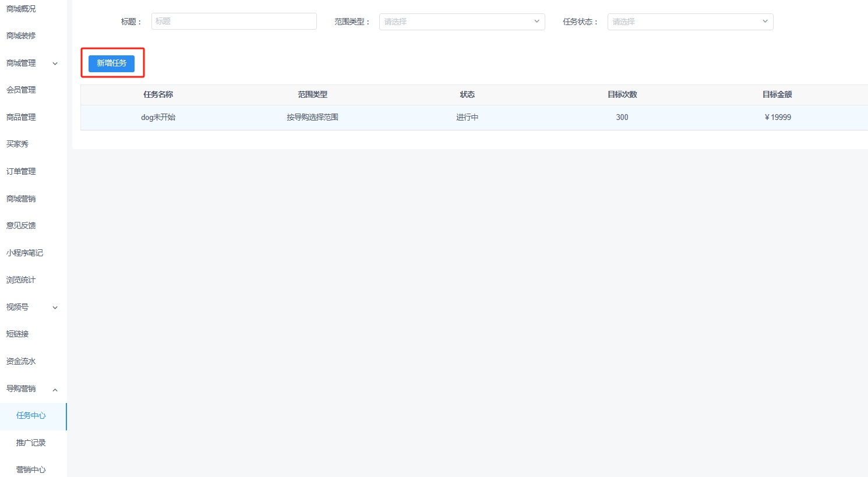Select 意见反馈 in the sidebar
The height and width of the screenshot is (477, 868).
(21, 225)
